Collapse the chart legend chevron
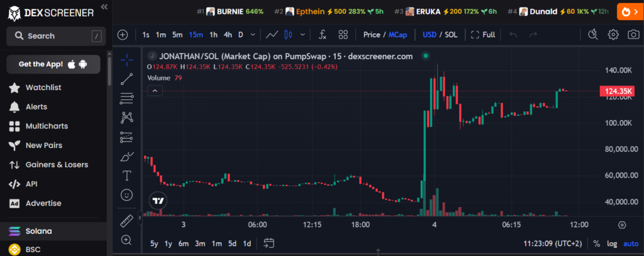 pyautogui.click(x=156, y=91)
